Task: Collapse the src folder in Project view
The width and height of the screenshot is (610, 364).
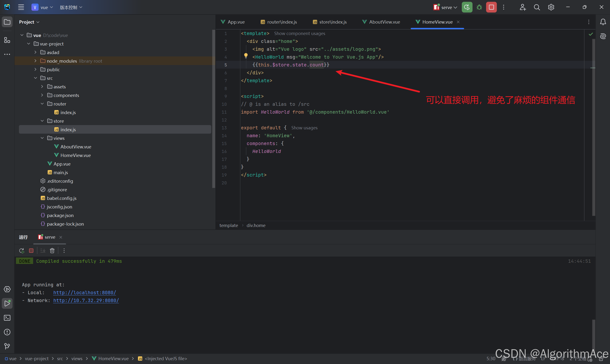Action: coord(36,78)
